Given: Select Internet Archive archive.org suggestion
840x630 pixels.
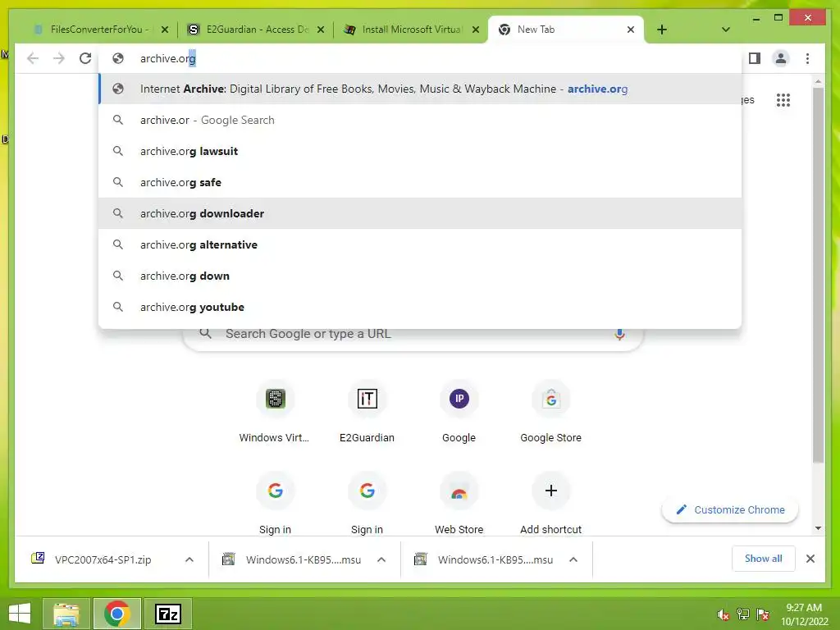Looking at the screenshot, I should pos(421,89).
